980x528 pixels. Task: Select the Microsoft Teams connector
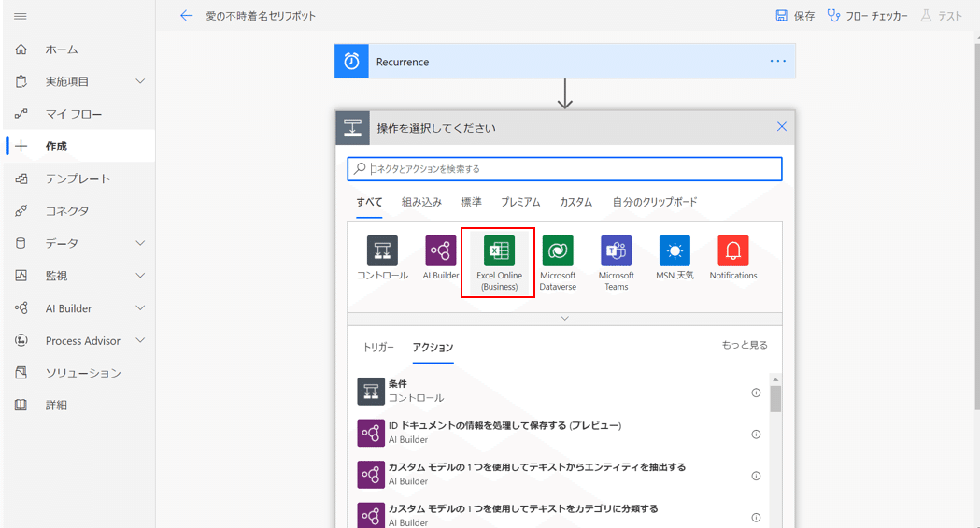[x=617, y=263]
